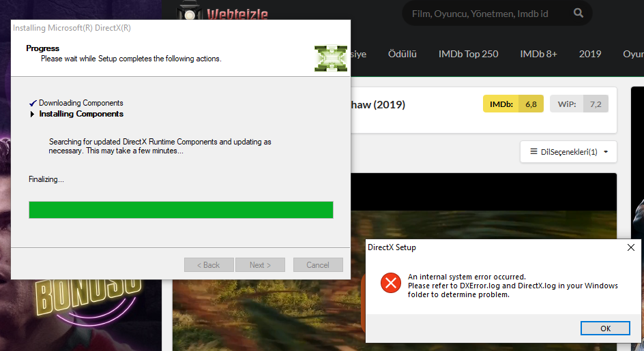The height and width of the screenshot is (351, 644).
Task: Click the DilSeçenekleri dropdown caret arrow
Action: 606,152
